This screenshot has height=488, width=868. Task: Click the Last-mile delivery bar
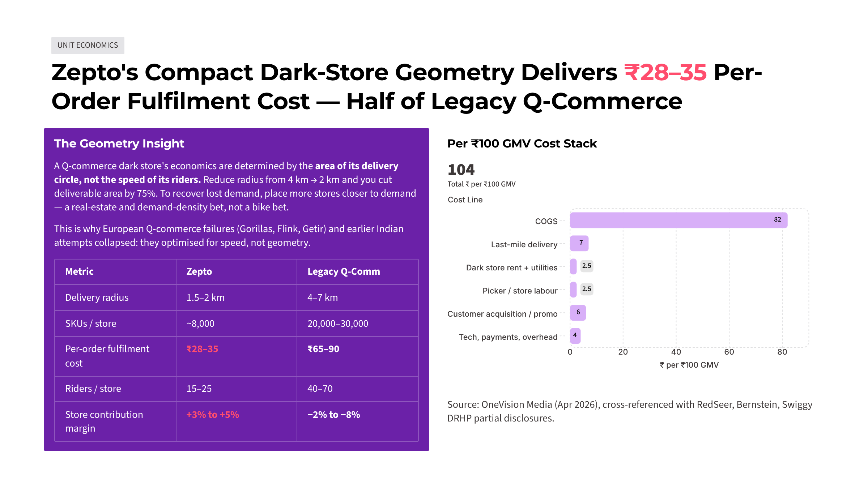[579, 243]
